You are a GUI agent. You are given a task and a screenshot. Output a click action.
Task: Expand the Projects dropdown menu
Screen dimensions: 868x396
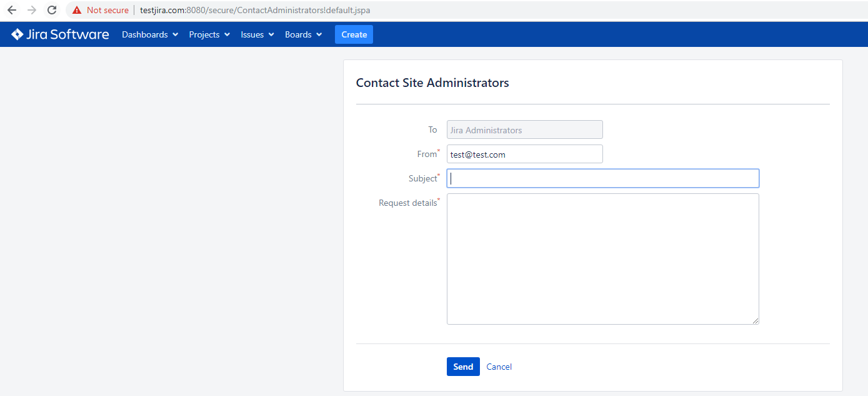209,34
